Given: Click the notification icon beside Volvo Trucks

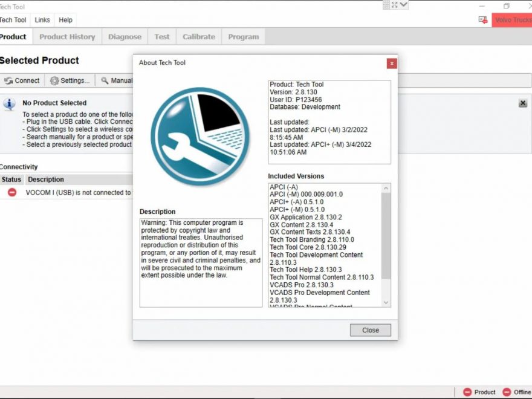Looking at the screenshot, I should click(483, 20).
